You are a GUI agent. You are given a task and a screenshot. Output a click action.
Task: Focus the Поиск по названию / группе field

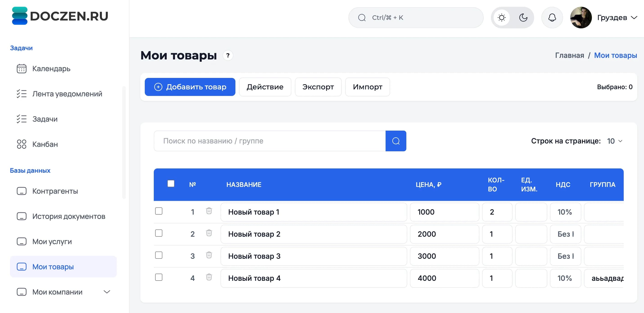pos(270,141)
